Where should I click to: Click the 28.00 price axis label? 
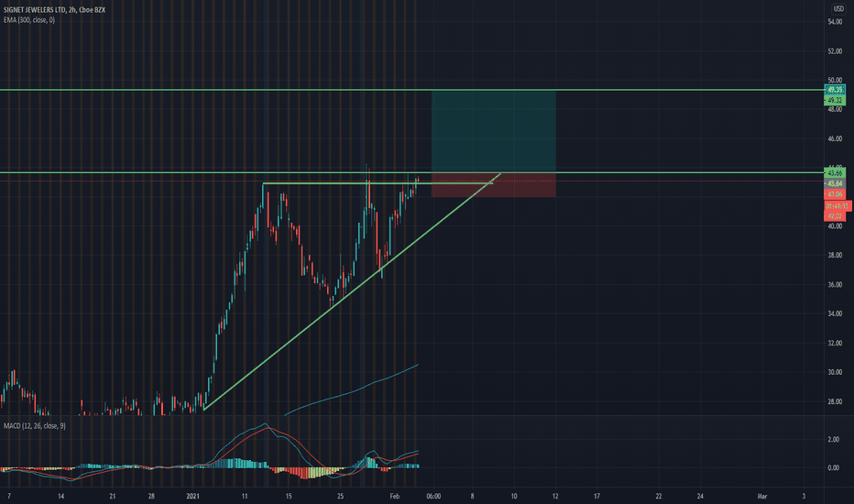tap(835, 401)
